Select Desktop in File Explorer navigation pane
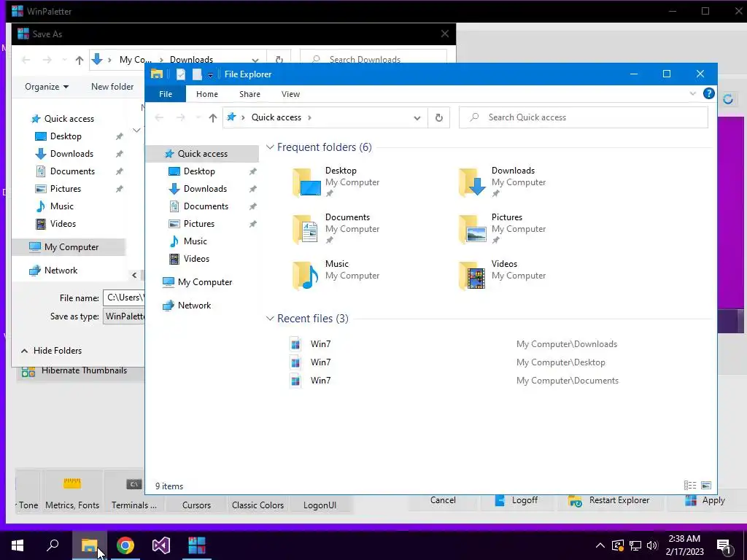 click(199, 171)
